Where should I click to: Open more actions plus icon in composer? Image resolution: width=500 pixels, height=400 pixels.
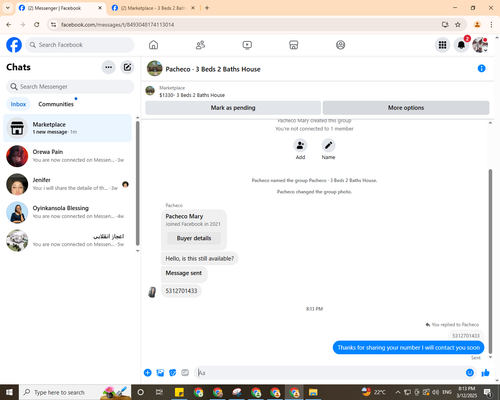[x=147, y=373]
